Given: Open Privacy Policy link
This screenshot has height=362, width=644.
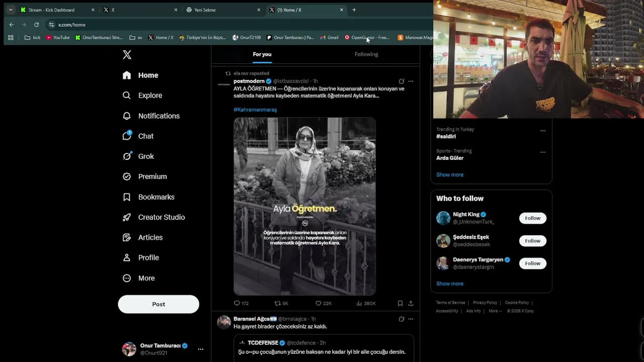Looking at the screenshot, I should (485, 303).
